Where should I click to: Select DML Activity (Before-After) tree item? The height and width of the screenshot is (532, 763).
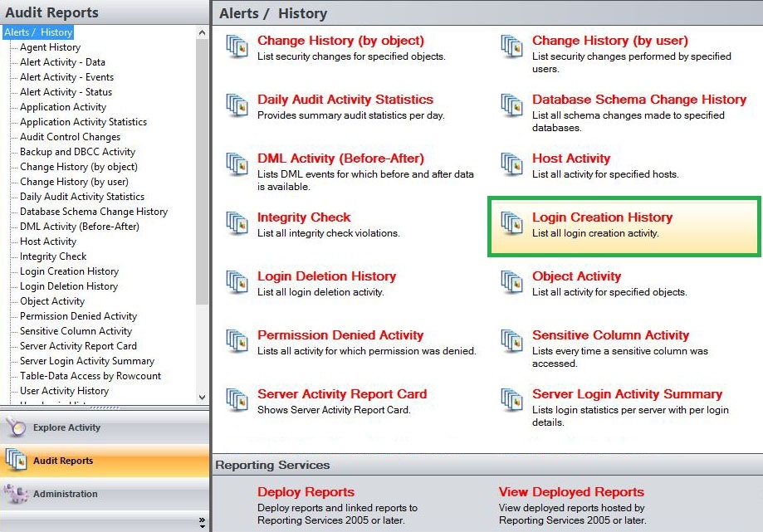tap(80, 227)
